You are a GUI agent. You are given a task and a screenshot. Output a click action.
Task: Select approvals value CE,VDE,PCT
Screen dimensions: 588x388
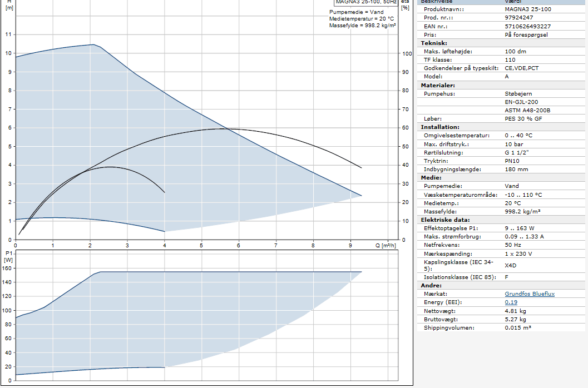coord(522,68)
